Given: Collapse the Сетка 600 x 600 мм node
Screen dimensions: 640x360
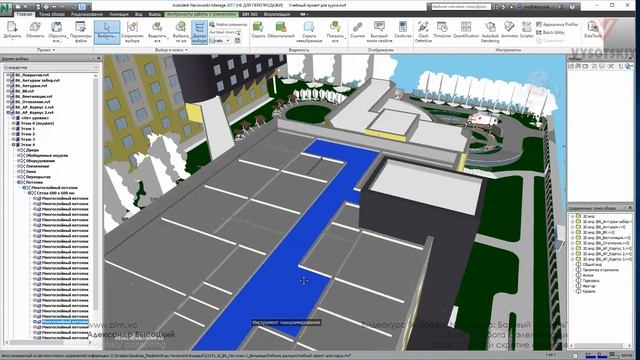Looking at the screenshot, I should pos(29,193).
